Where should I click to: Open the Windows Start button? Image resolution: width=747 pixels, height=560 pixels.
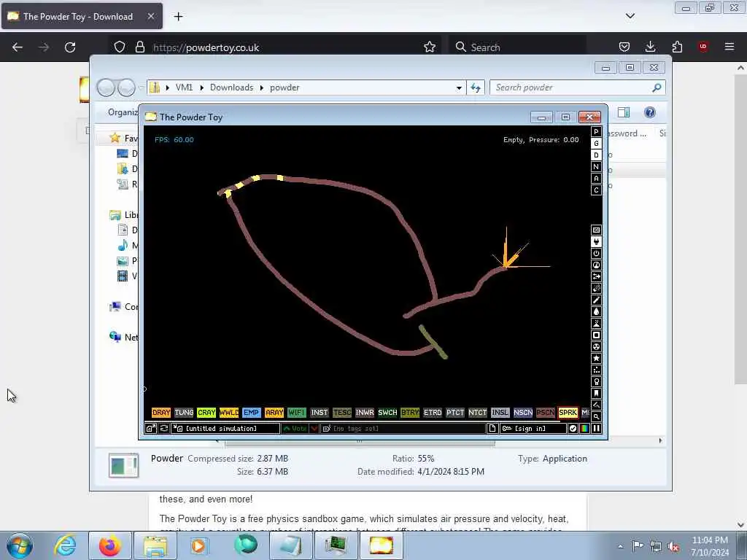[x=20, y=545]
